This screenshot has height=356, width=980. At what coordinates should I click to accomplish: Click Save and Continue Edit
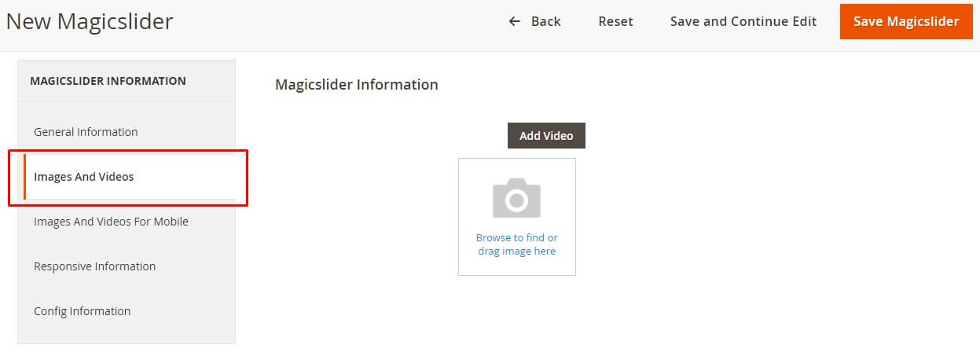point(743,21)
